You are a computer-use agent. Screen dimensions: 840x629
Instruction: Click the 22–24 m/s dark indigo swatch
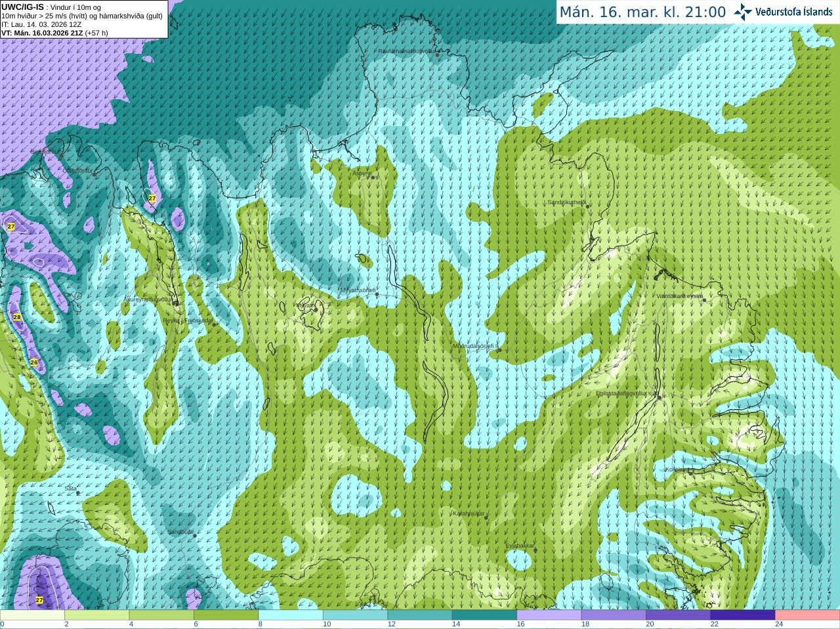[x=743, y=615]
